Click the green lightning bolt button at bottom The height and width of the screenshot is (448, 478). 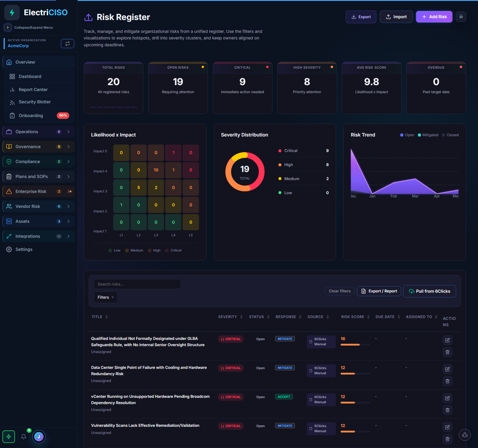[x=9, y=437]
